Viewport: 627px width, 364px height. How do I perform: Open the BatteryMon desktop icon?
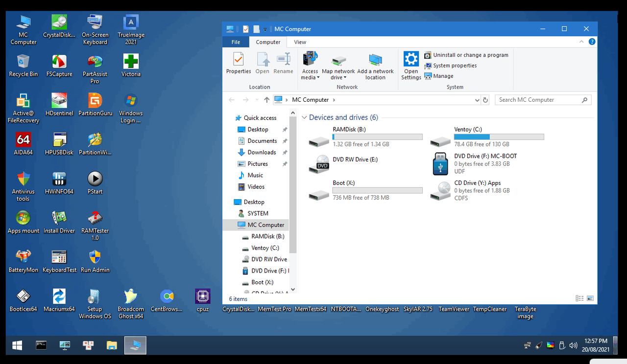pyautogui.click(x=23, y=261)
